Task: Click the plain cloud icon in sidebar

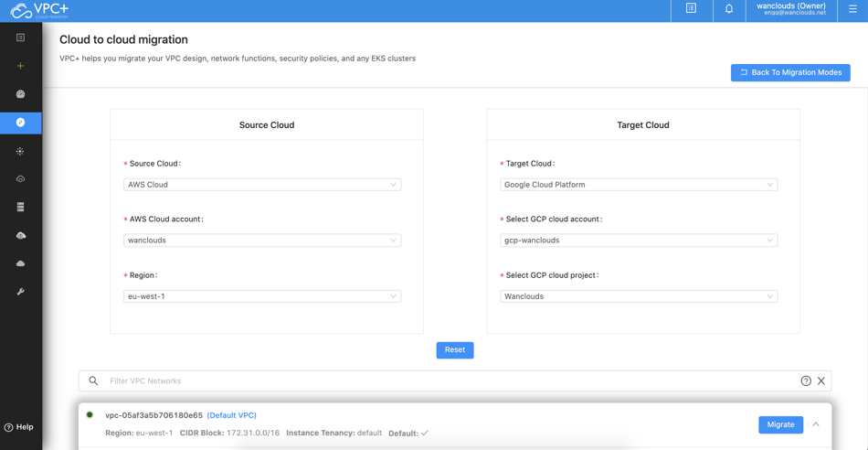Action: (20, 263)
